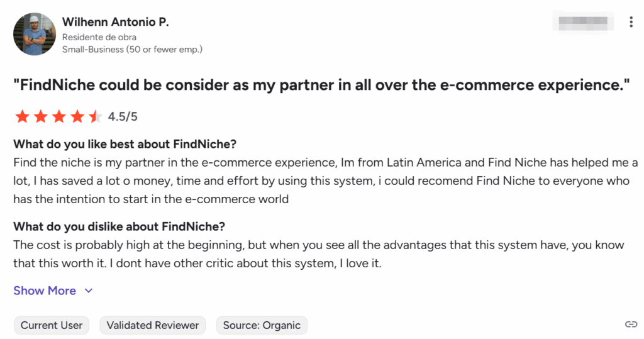Click the fourth rating star
644x339 pixels.
[x=77, y=116]
